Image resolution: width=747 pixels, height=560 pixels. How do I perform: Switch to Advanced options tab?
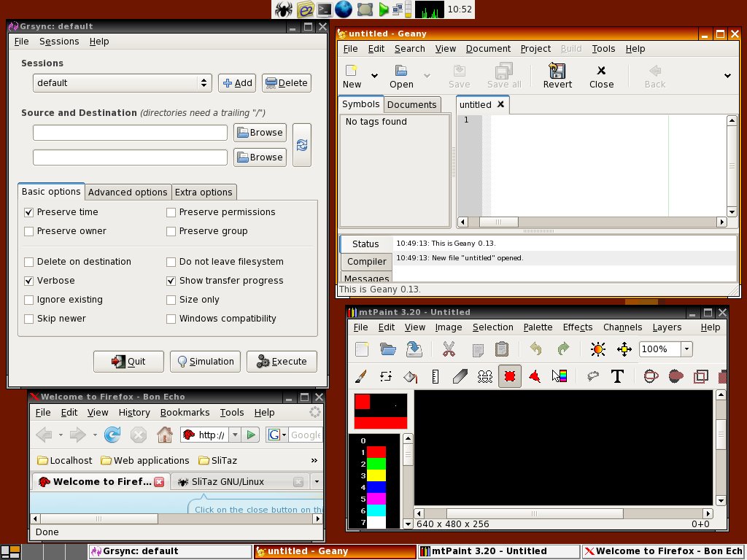point(128,192)
